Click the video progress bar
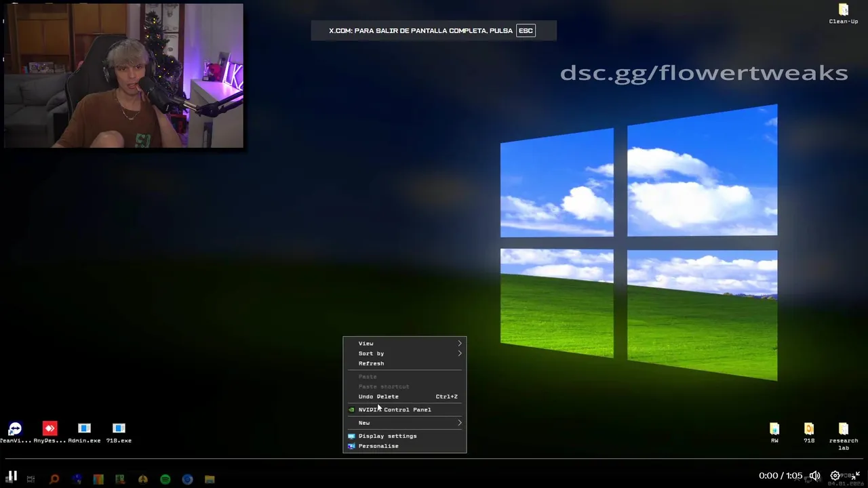Screen dimensions: 868x488 tap(434, 459)
